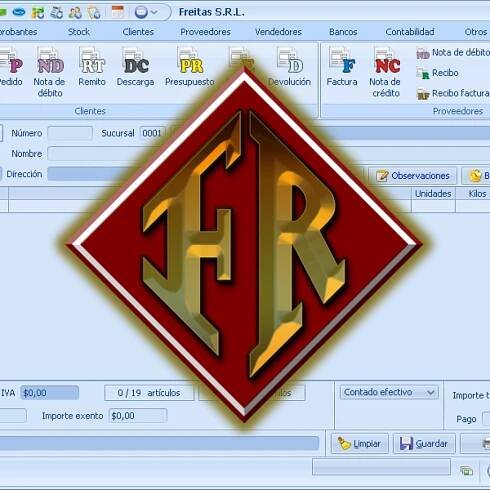Create a Remito (RT) document
The height and width of the screenshot is (490, 490).
pyautogui.click(x=92, y=67)
